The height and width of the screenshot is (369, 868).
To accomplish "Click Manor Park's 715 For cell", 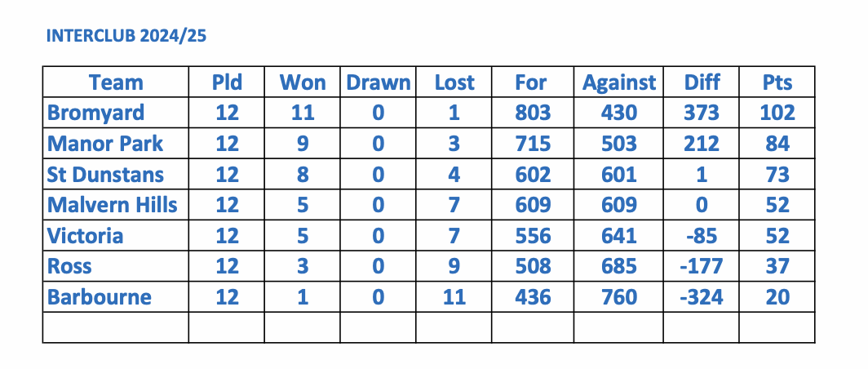I will (x=532, y=144).
